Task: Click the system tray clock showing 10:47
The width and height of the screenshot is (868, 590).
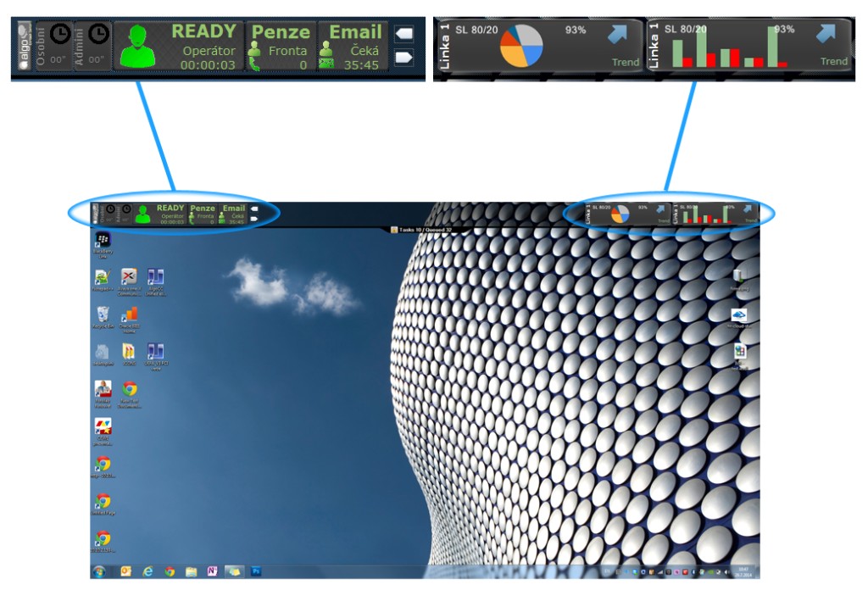Action: point(743,571)
